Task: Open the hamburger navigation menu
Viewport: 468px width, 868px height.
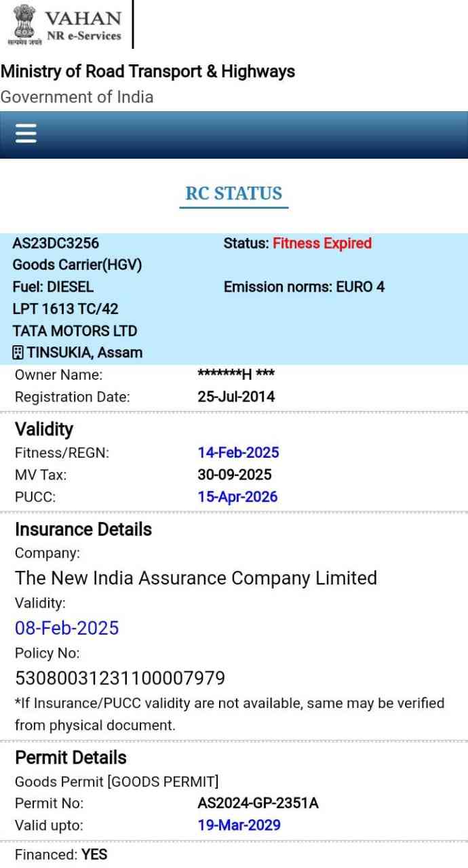Action: [26, 134]
